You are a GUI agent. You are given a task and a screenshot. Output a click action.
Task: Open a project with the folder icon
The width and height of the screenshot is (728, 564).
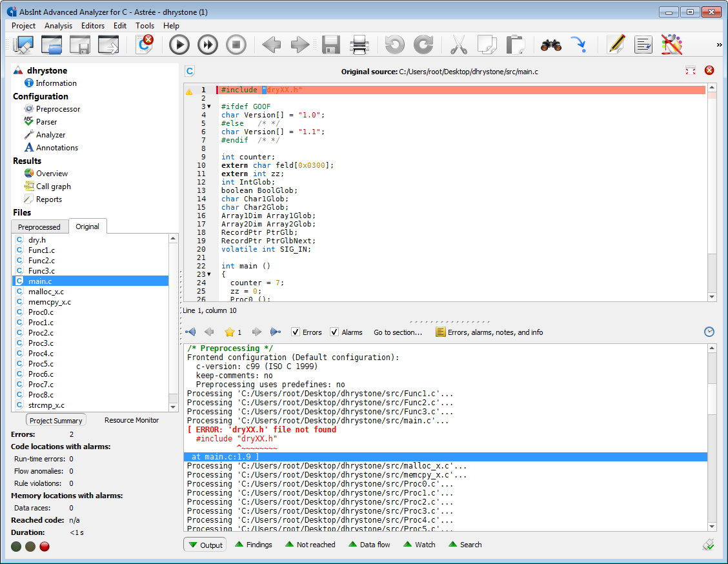52,45
